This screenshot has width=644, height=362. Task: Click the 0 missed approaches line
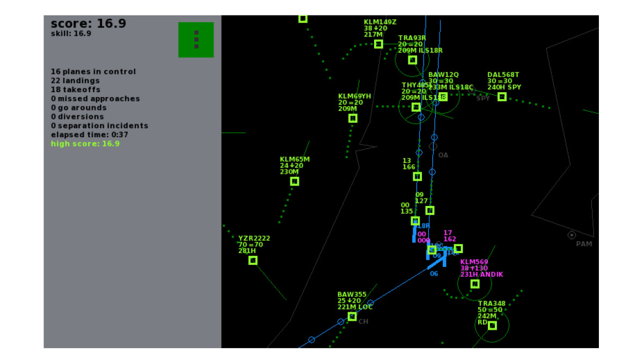pyautogui.click(x=96, y=99)
